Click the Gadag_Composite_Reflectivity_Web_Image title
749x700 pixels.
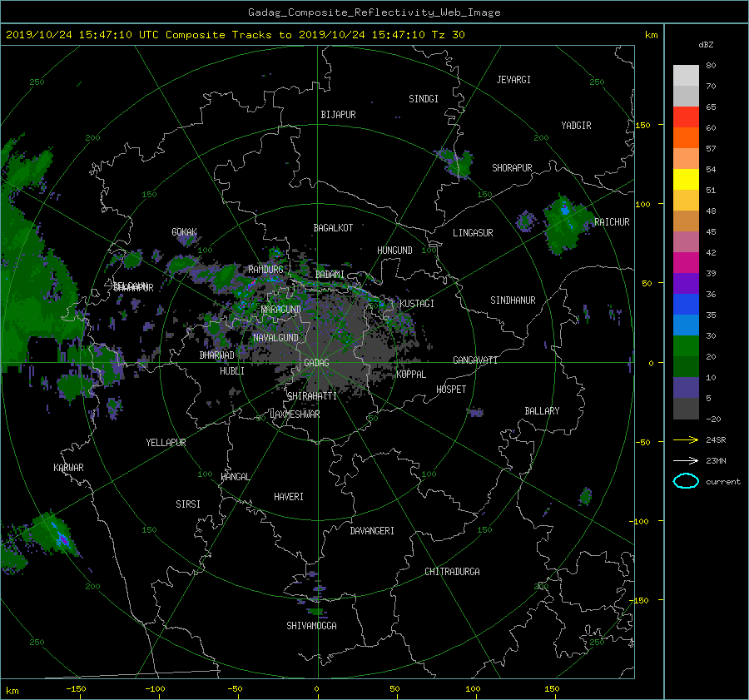(374, 12)
